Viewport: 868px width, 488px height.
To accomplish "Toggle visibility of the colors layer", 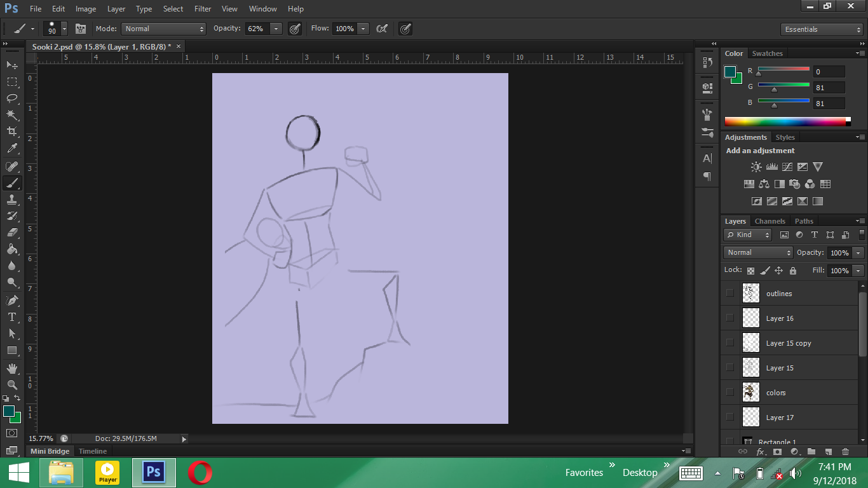I will pyautogui.click(x=729, y=392).
